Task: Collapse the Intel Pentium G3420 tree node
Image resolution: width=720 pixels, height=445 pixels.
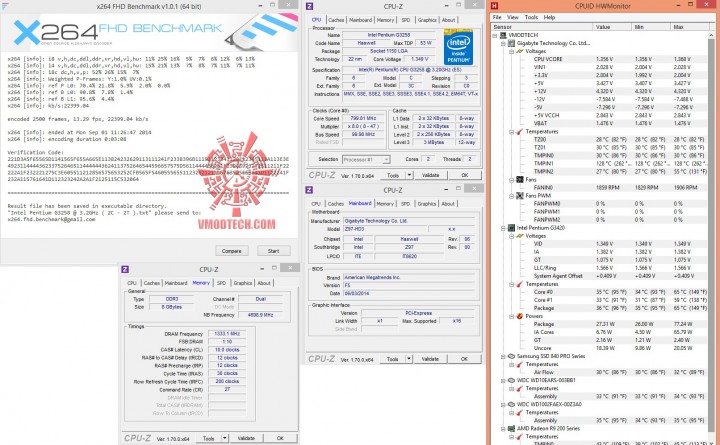Action: pyautogui.click(x=503, y=228)
